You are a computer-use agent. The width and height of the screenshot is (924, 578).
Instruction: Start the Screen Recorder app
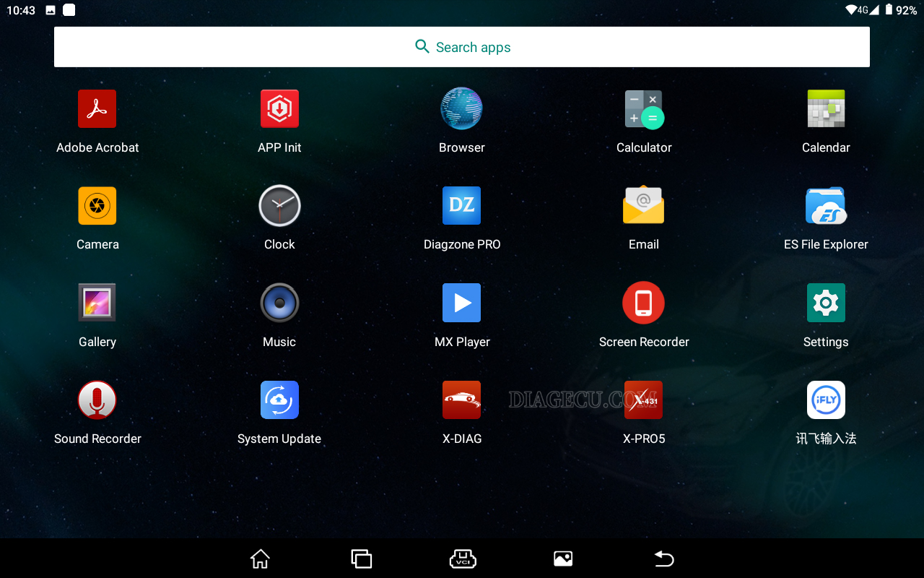pos(643,303)
